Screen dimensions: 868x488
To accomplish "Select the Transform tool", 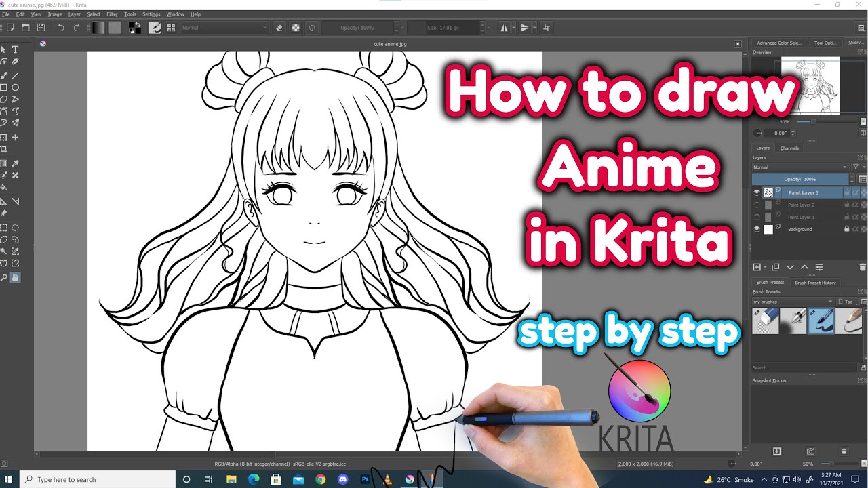I will [4, 138].
